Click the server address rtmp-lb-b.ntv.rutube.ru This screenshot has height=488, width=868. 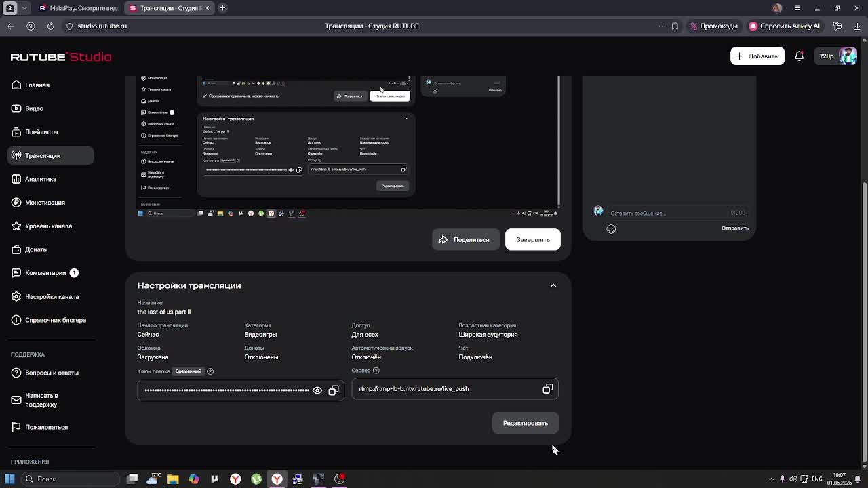pyautogui.click(x=414, y=389)
